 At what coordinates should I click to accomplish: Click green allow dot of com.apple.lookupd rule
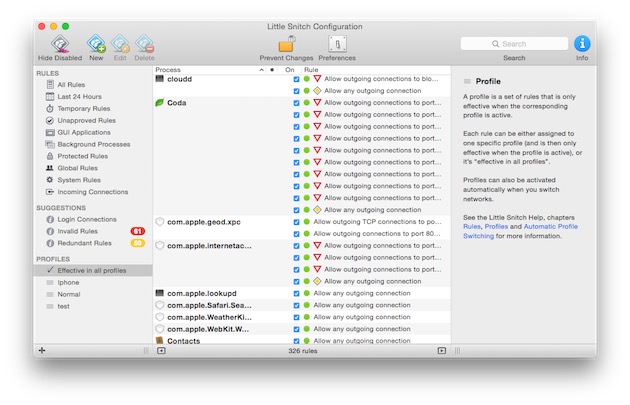[x=306, y=293]
